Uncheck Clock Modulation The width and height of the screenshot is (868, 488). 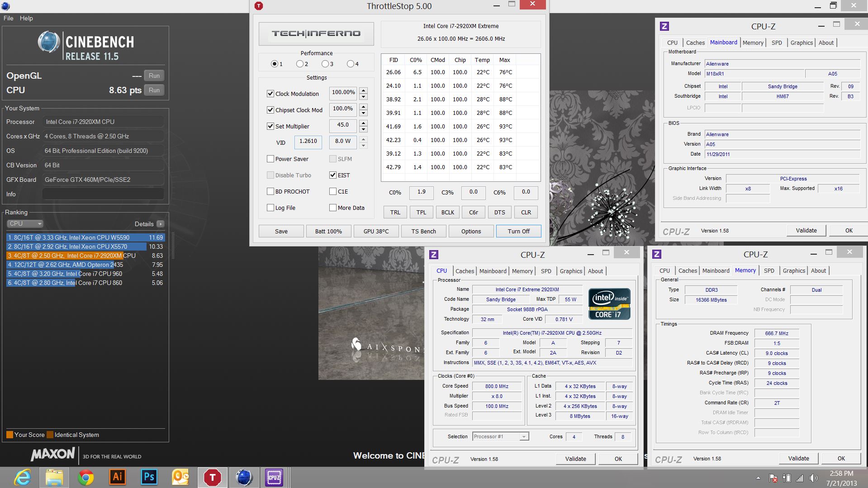[270, 94]
